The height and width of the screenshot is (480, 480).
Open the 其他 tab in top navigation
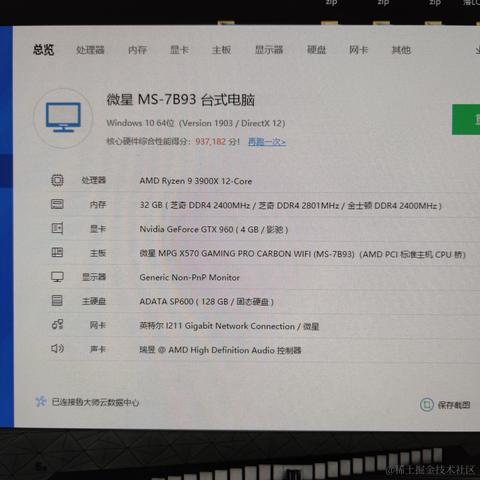[401, 50]
